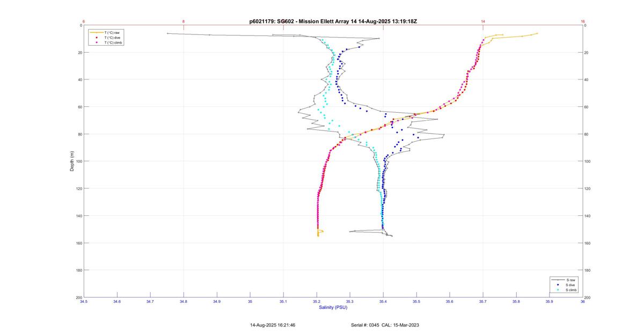Click the cyan dot marker beside 'S climb'
This screenshot has height=334, width=644.
tap(558, 290)
